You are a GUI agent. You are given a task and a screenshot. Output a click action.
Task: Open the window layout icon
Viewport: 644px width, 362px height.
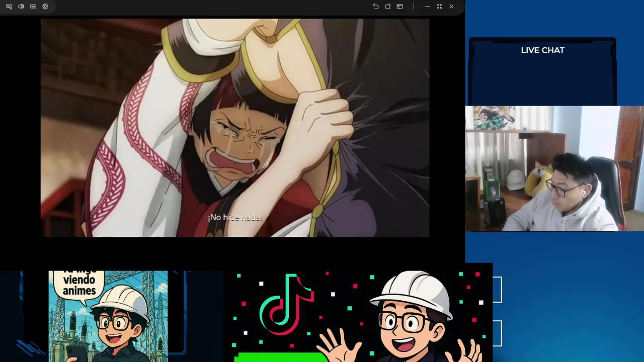coord(399,7)
